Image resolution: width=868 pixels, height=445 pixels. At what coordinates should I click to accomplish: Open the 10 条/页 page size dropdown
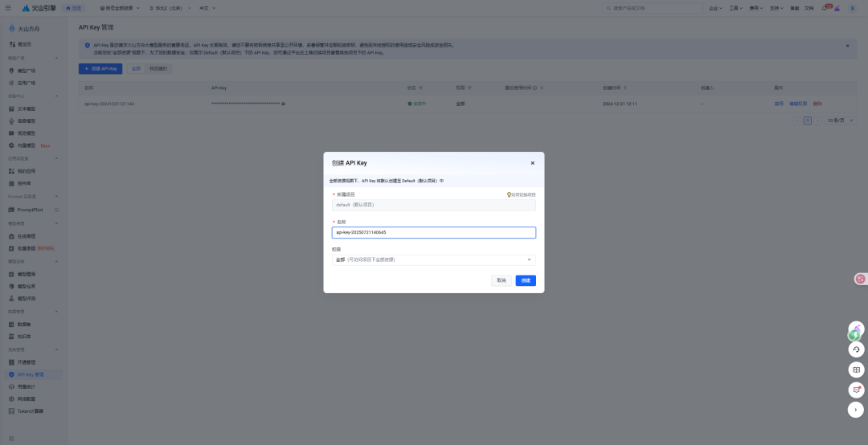tap(841, 120)
